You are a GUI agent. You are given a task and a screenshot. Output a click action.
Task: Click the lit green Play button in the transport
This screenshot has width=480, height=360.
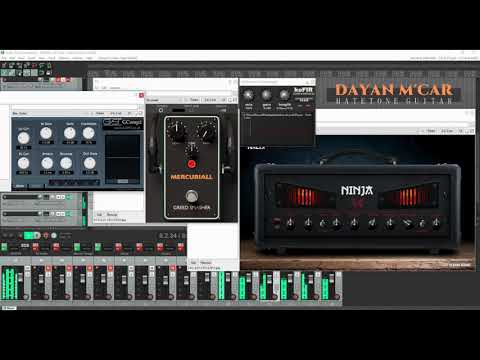pos(30,236)
